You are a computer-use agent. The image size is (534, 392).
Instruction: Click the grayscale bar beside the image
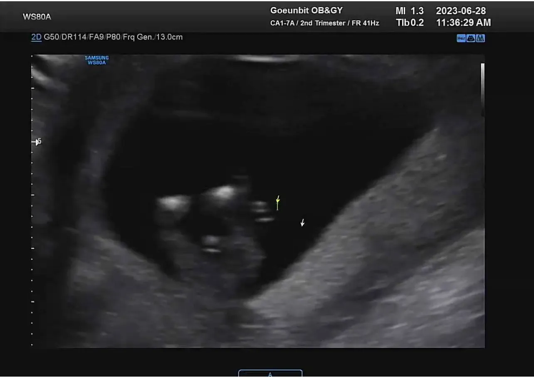point(482,89)
